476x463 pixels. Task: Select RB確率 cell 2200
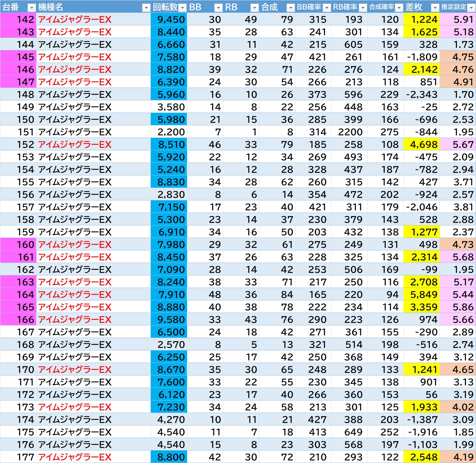tap(349, 132)
